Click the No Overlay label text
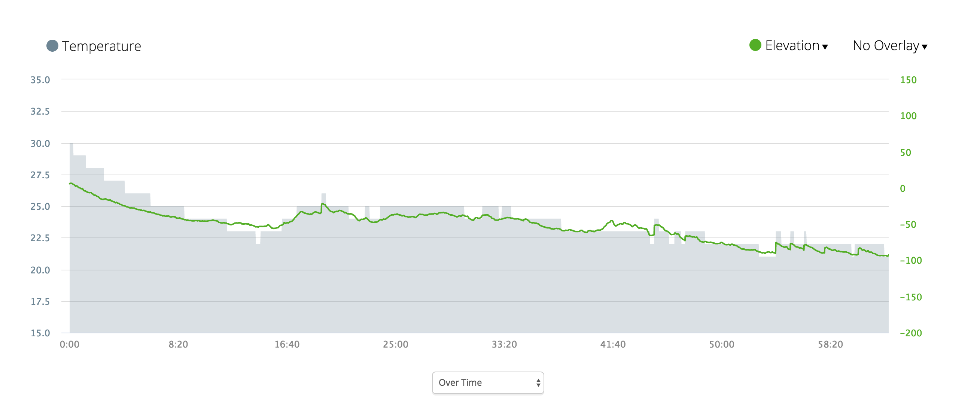Screen dimensions: 980x406 click(886, 46)
